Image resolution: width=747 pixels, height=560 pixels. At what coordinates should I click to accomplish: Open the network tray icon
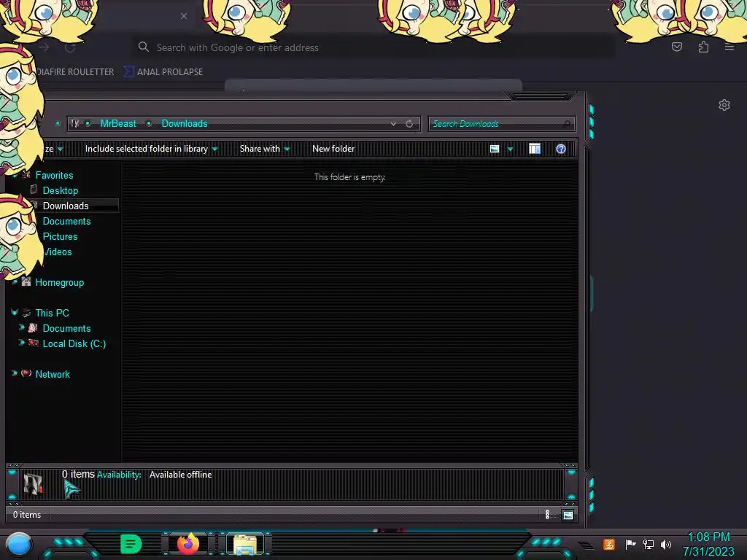[x=649, y=544]
